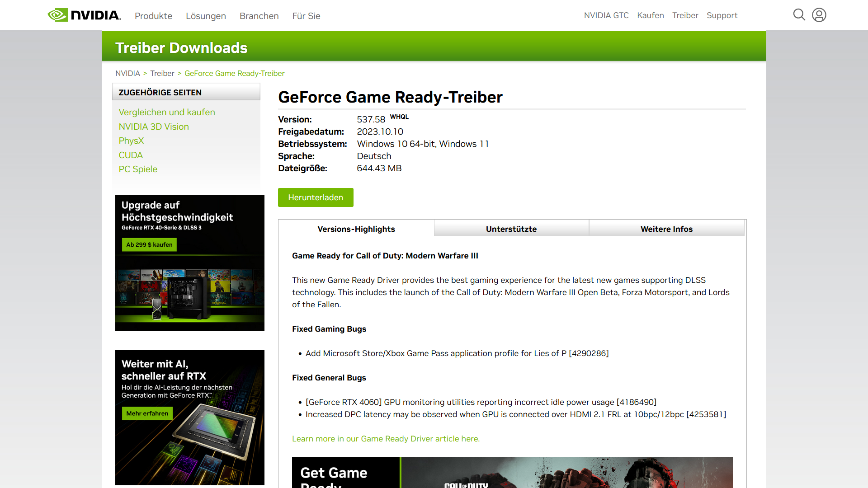This screenshot has height=488, width=868.
Task: Click the RTX 40-Serie PC advertisement image
Action: tap(190, 263)
